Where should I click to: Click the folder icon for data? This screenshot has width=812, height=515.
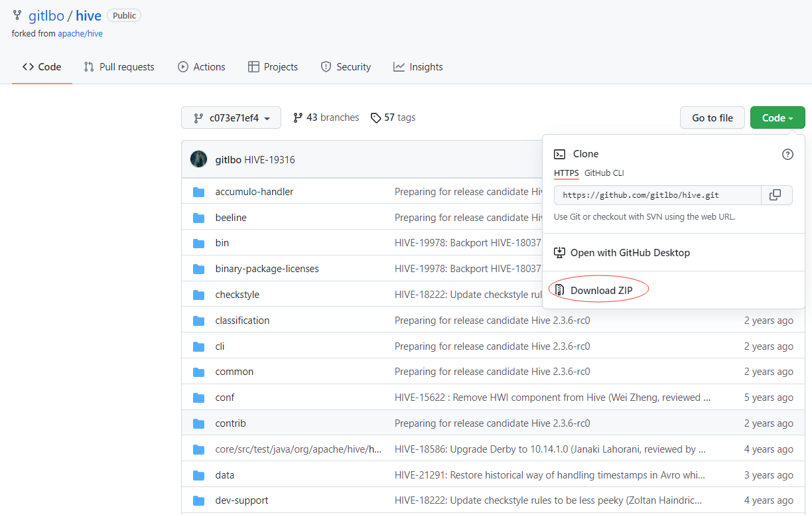[x=198, y=475]
